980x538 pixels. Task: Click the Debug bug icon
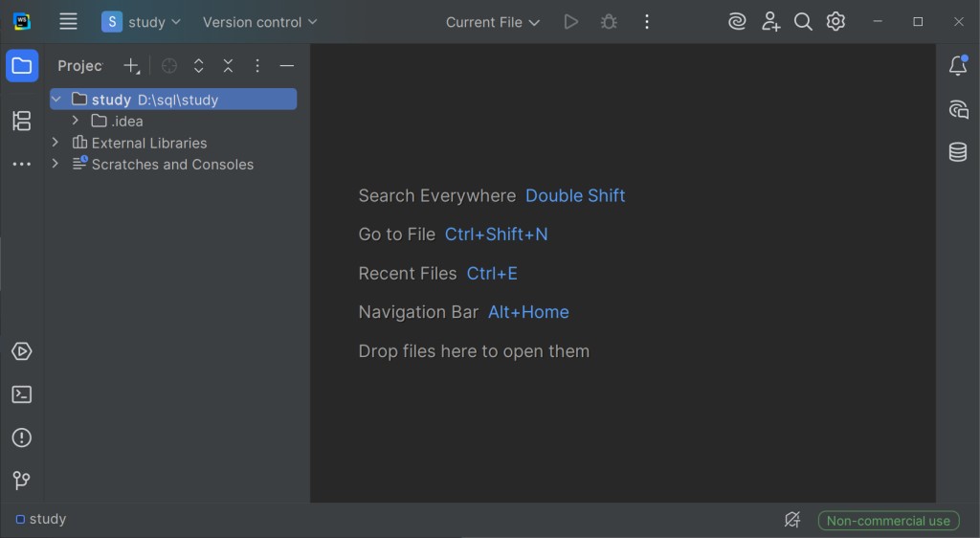pyautogui.click(x=609, y=22)
